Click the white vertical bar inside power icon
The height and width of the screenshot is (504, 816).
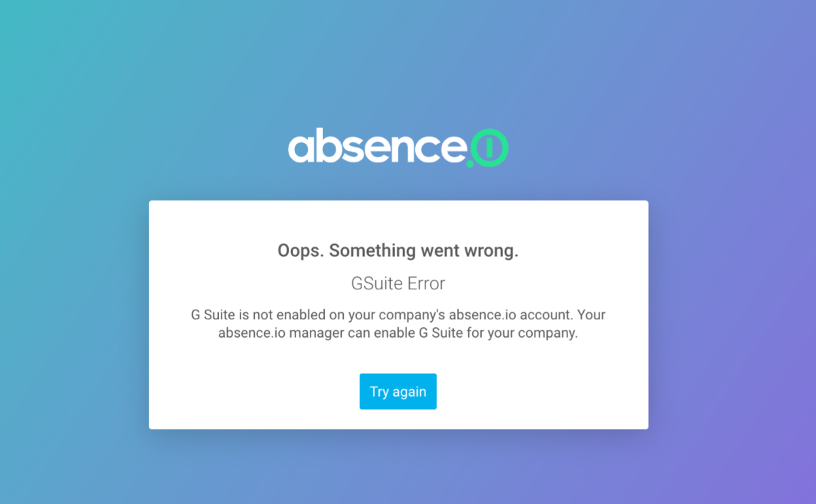click(489, 145)
